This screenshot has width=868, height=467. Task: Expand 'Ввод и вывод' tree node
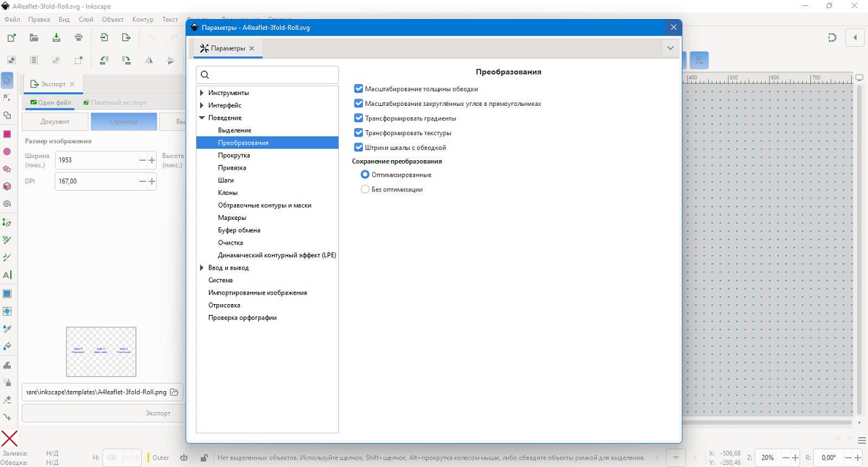point(202,268)
